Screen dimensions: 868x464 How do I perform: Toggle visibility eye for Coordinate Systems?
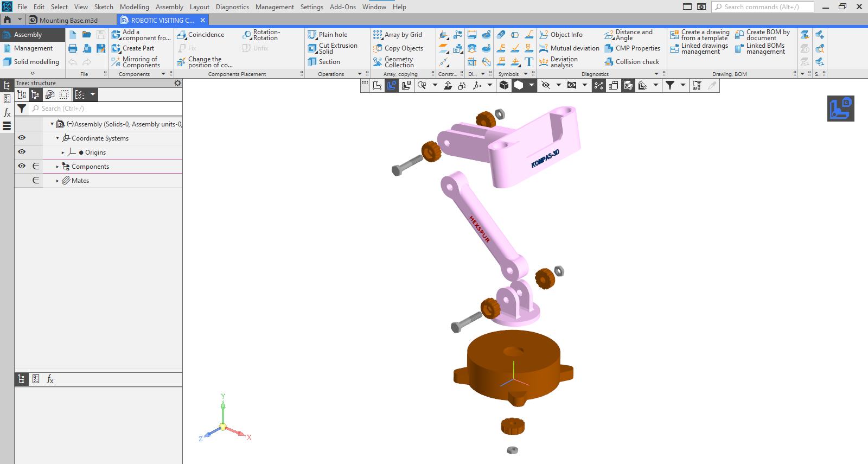pos(22,138)
